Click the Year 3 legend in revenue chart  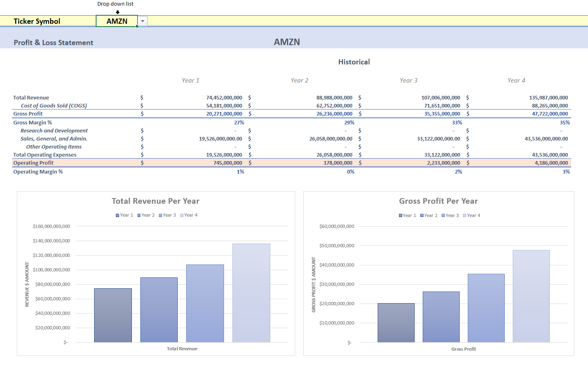pos(167,215)
